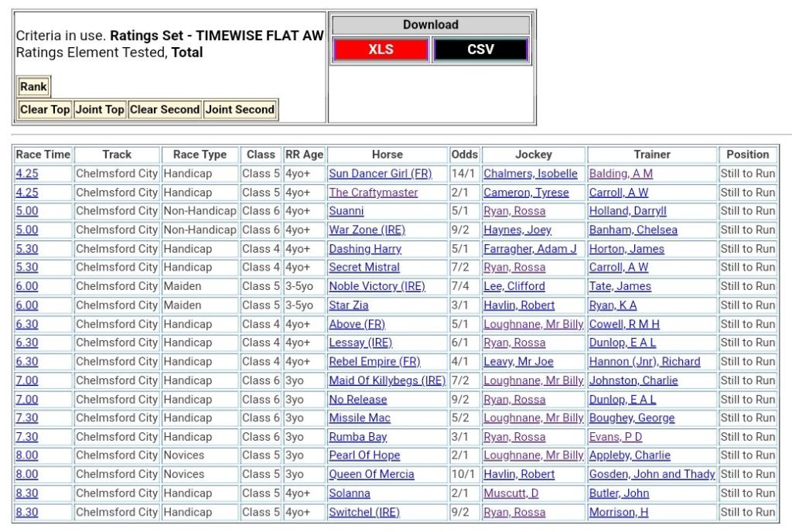Click the Odds column header
The image size is (792, 532).
tap(464, 155)
